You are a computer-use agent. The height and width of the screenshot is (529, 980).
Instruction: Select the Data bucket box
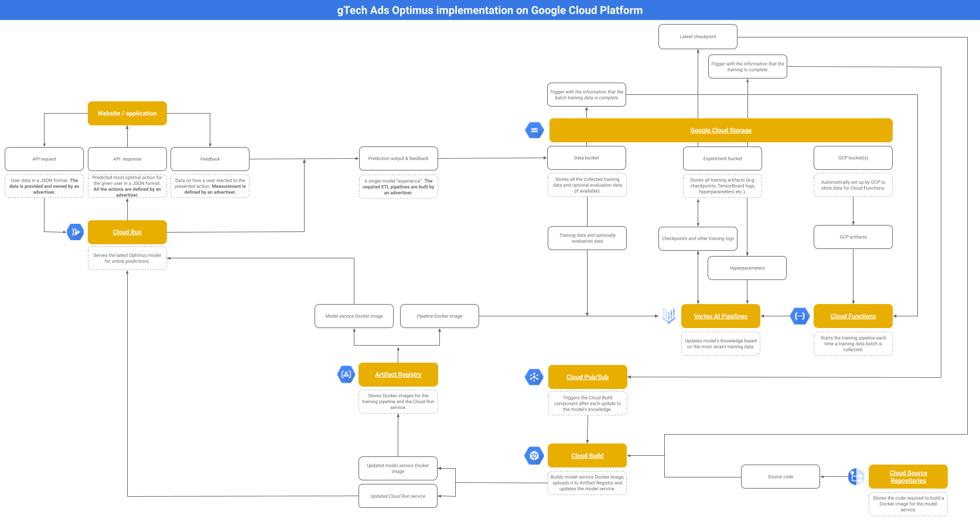coord(586,158)
